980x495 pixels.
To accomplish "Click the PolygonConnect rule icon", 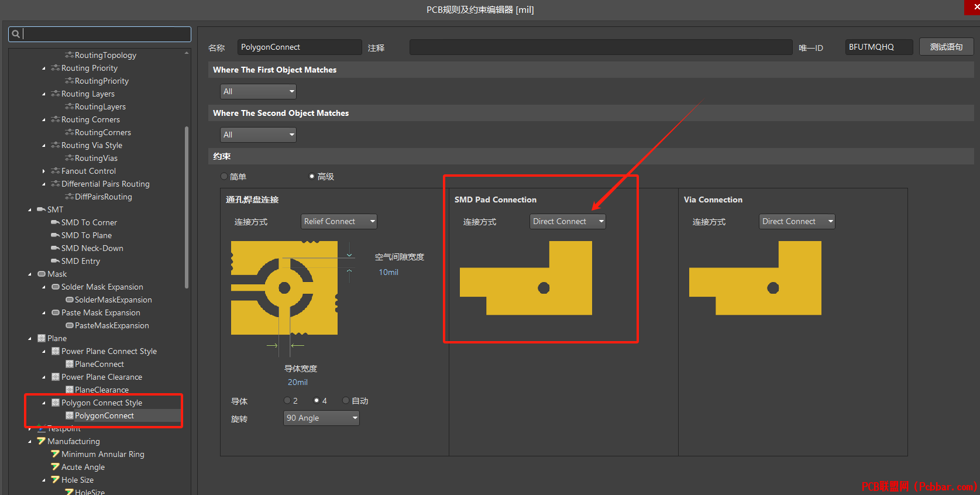I will [x=70, y=415].
